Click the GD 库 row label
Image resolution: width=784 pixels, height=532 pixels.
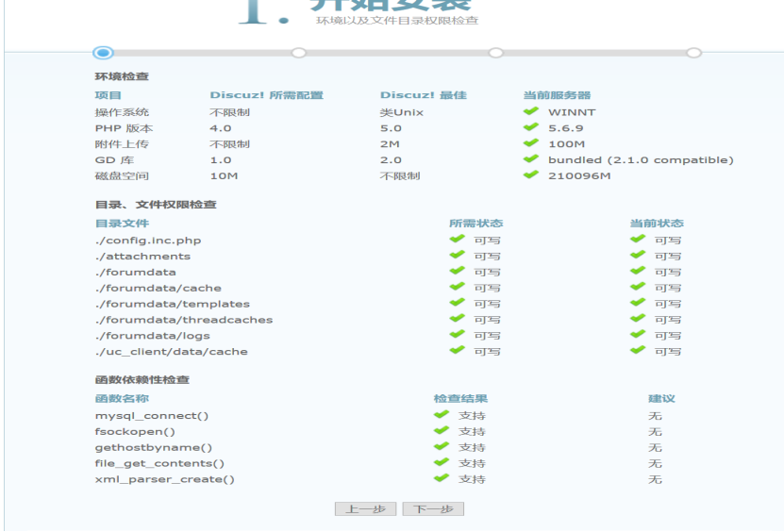point(114,160)
